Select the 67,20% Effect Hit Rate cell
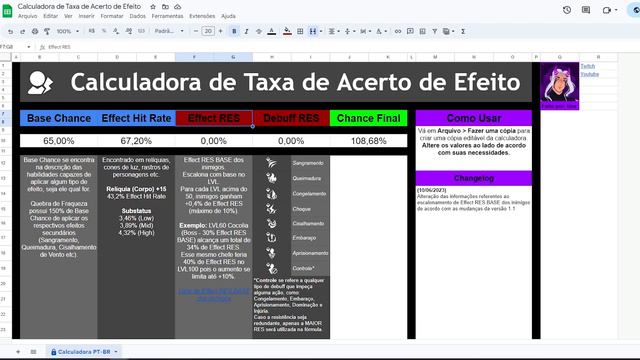 136,141
